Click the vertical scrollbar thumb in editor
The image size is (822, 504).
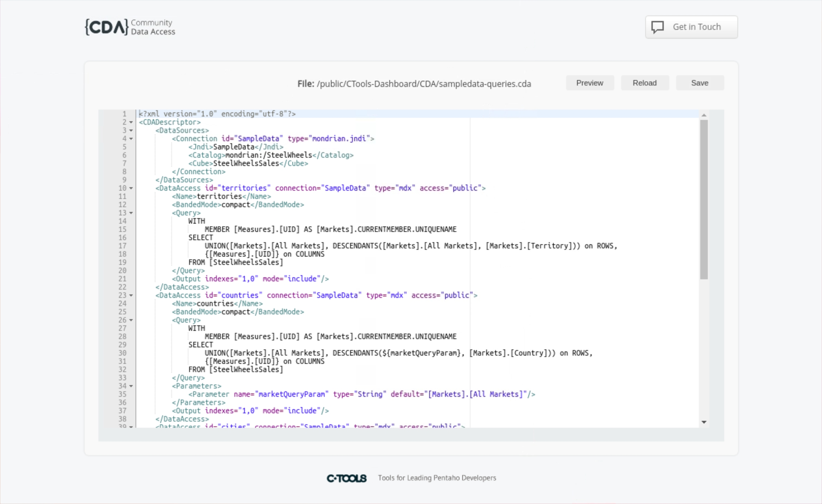[704, 200]
